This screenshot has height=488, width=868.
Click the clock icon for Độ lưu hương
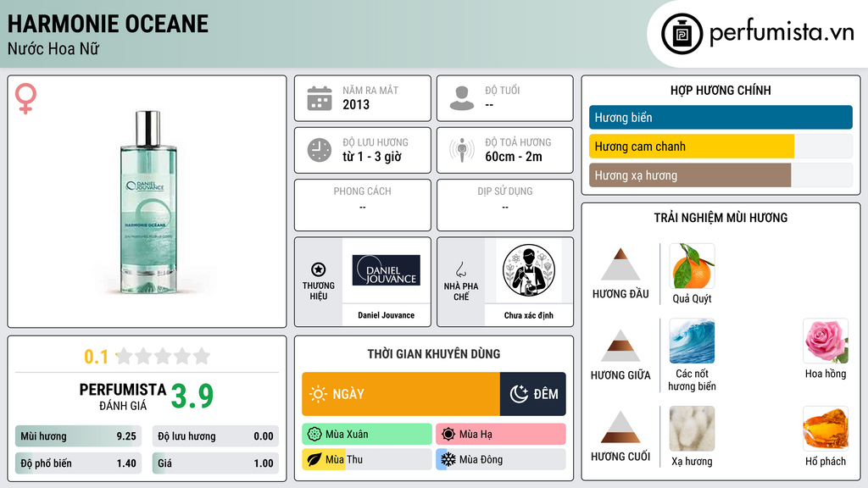click(320, 150)
